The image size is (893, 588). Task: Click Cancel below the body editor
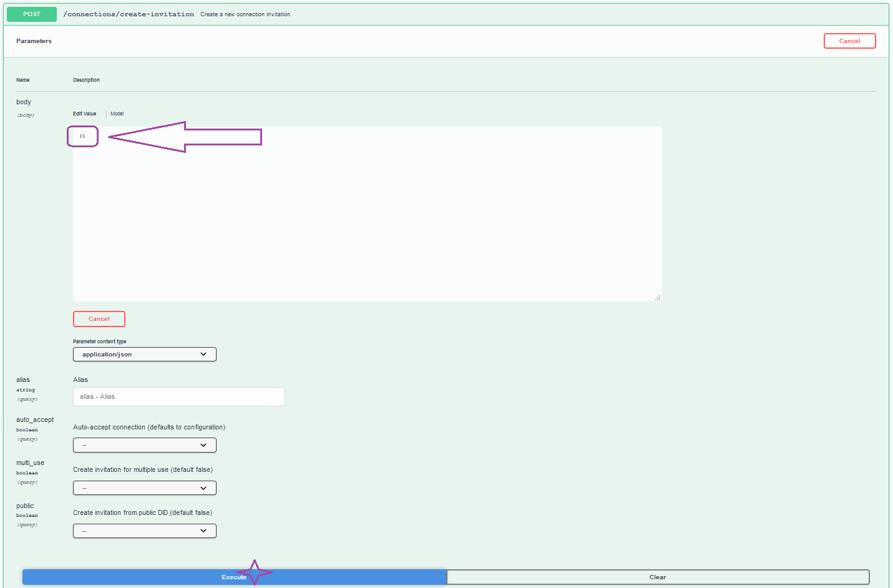99,318
